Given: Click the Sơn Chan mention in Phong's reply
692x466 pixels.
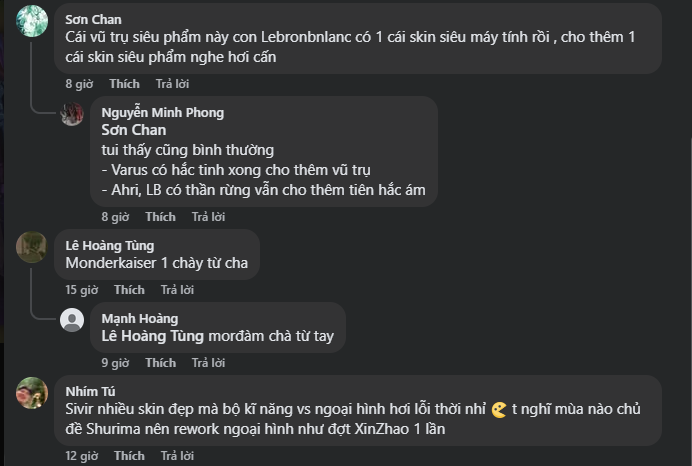Looking at the screenshot, I should (x=134, y=130).
